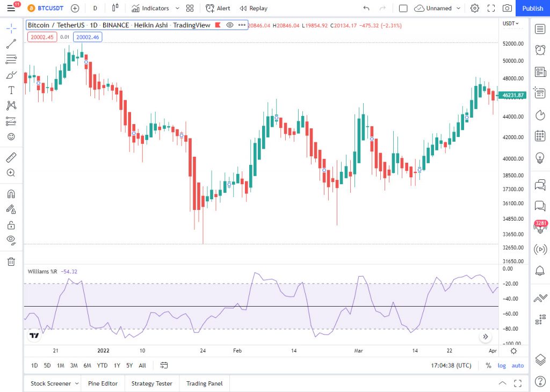Open Stock Screener dropdown arrow
The height and width of the screenshot is (392, 550).
[x=77, y=383]
